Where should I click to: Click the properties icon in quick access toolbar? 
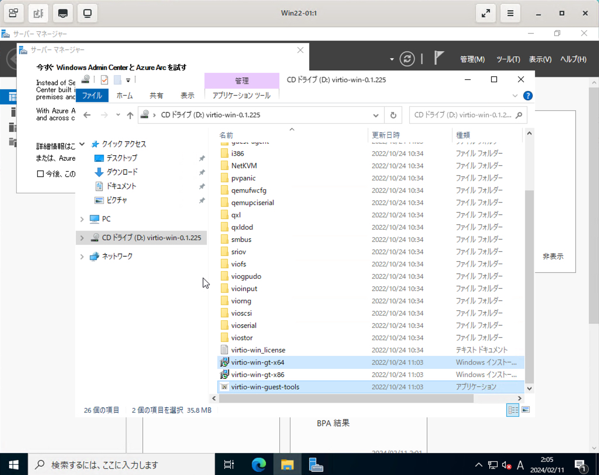click(104, 80)
